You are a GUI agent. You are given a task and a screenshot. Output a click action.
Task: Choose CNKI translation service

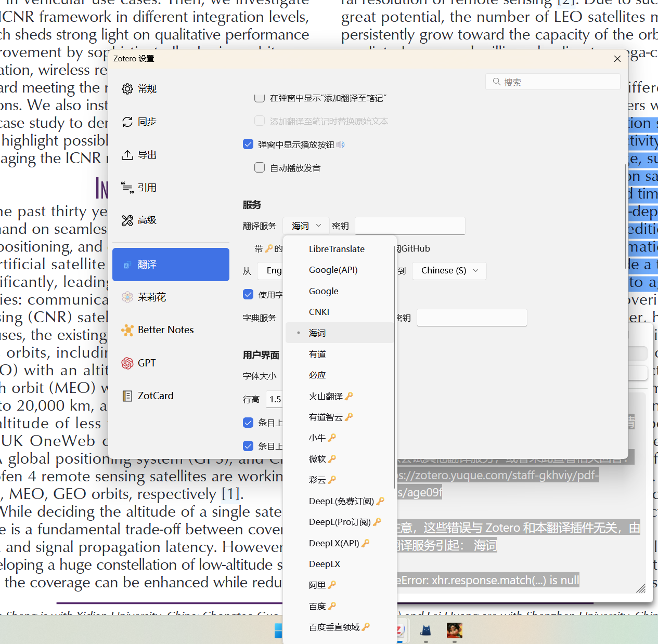[339, 312]
